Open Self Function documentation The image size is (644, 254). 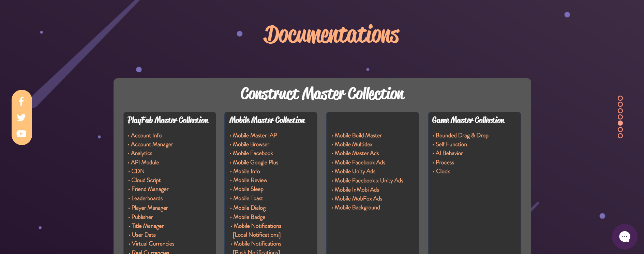tap(451, 144)
